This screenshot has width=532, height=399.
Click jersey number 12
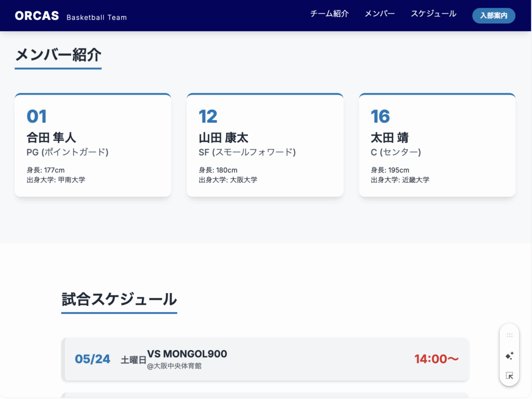tap(208, 116)
